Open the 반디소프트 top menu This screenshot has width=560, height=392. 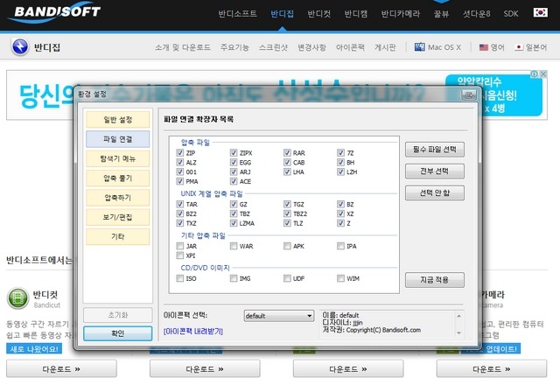(x=237, y=14)
